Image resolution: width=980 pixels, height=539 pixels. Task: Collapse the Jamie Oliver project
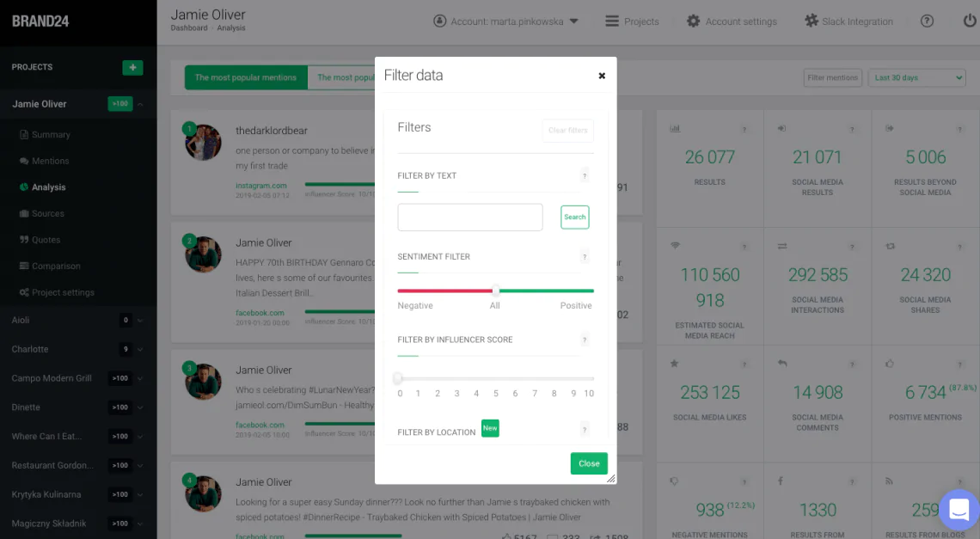(140, 104)
